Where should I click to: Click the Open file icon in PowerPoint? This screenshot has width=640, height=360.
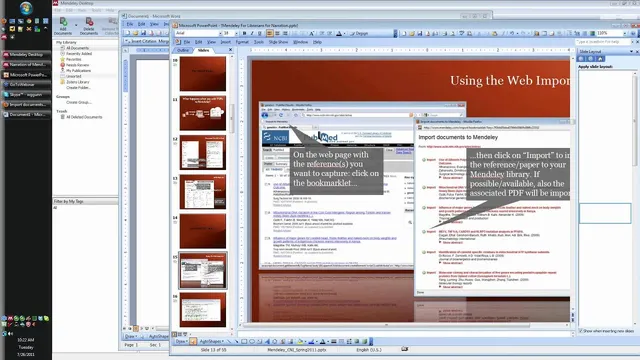tap(411, 33)
